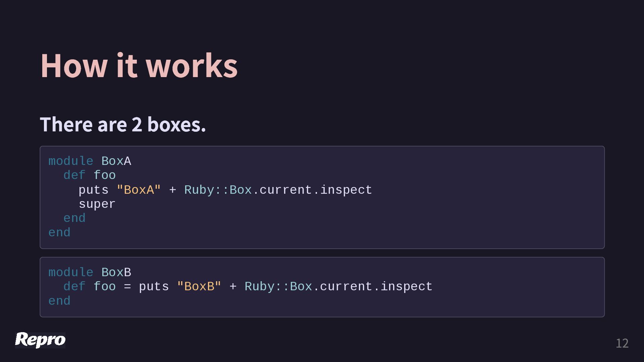Click the BoxA module name
Viewport: 644px width, 362px height.
tap(116, 161)
